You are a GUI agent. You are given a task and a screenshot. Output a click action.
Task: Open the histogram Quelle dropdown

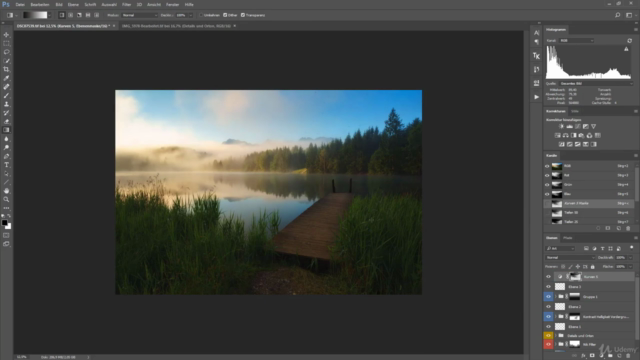pos(596,84)
